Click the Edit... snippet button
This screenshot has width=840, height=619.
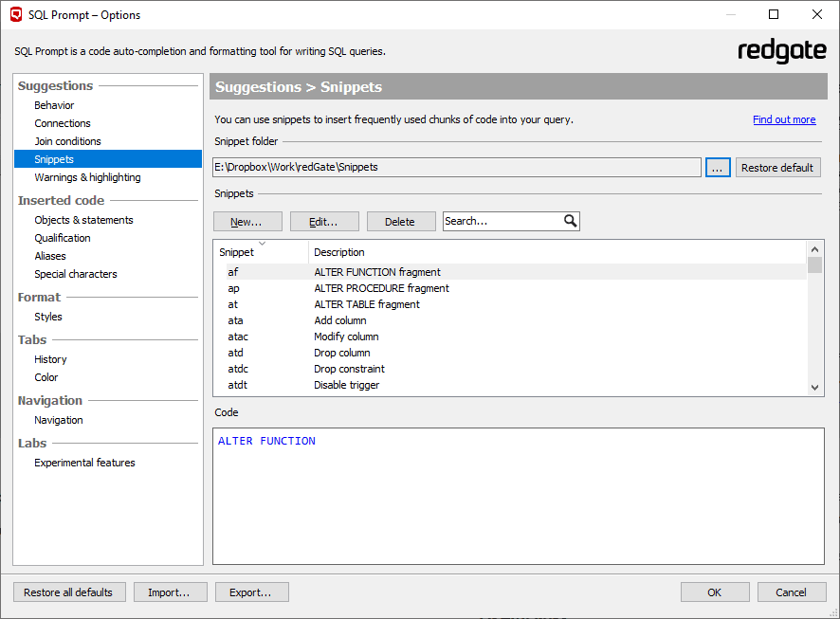324,221
